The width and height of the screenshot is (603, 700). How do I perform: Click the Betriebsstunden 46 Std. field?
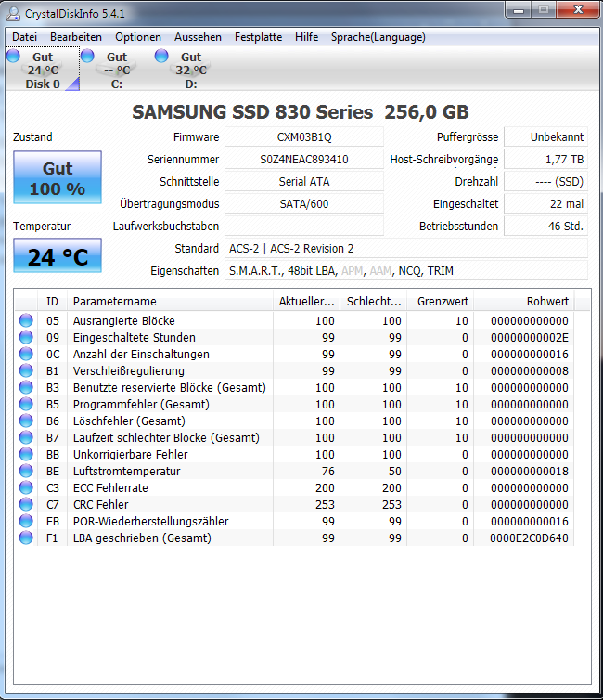tap(545, 227)
